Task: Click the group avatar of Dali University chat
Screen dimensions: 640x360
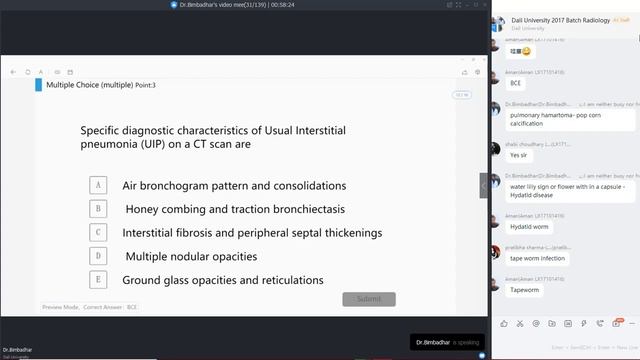Action: click(498, 24)
